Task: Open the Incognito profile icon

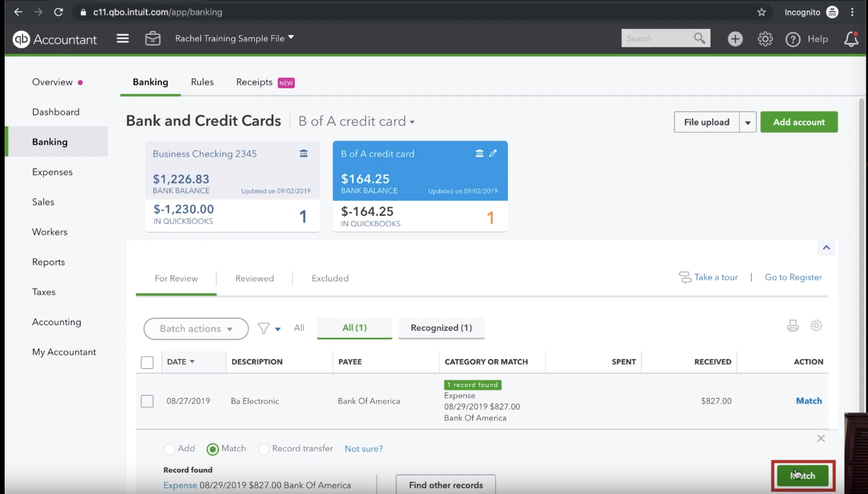Action: coord(832,12)
